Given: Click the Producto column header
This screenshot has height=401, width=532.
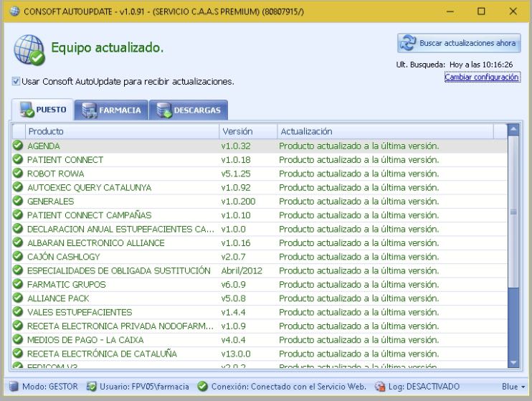Looking at the screenshot, I should tap(122, 131).
